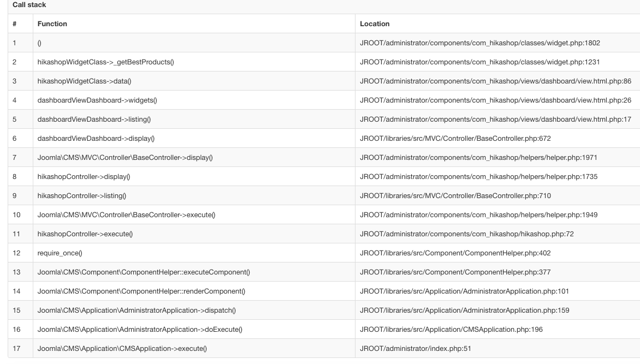This screenshot has height=364, width=640.
Task: Select ComponentHelper::executeComponent() function cell
Action: click(x=144, y=272)
